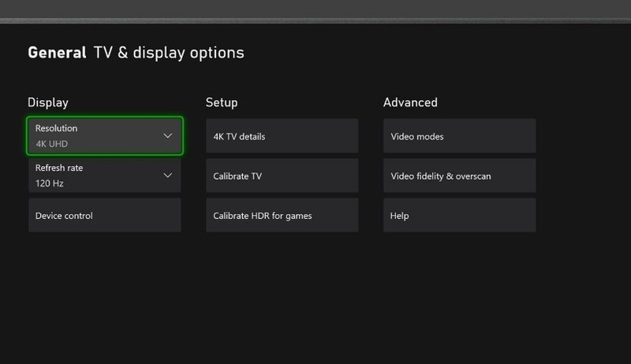The height and width of the screenshot is (364, 631).
Task: Click the Advanced section header
Action: click(x=410, y=102)
